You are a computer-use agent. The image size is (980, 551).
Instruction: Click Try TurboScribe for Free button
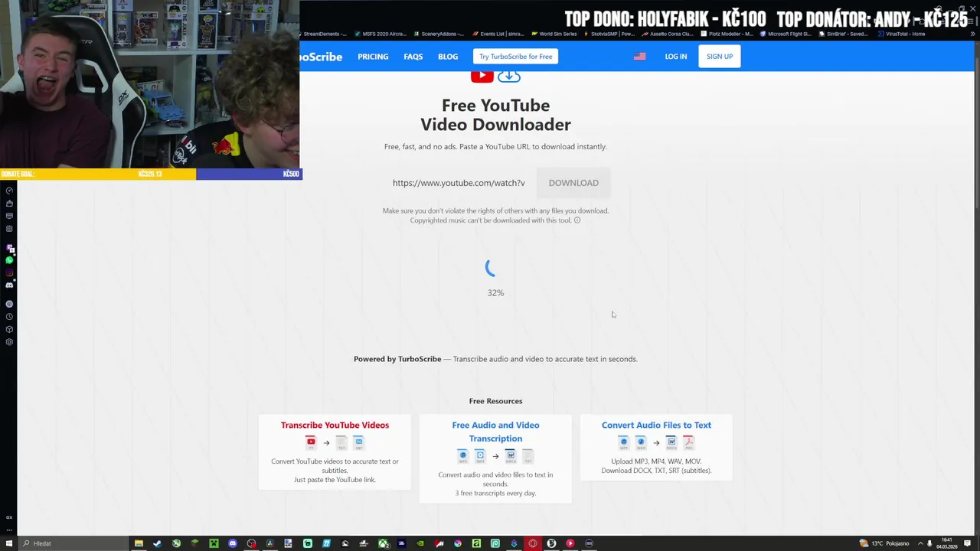click(515, 57)
